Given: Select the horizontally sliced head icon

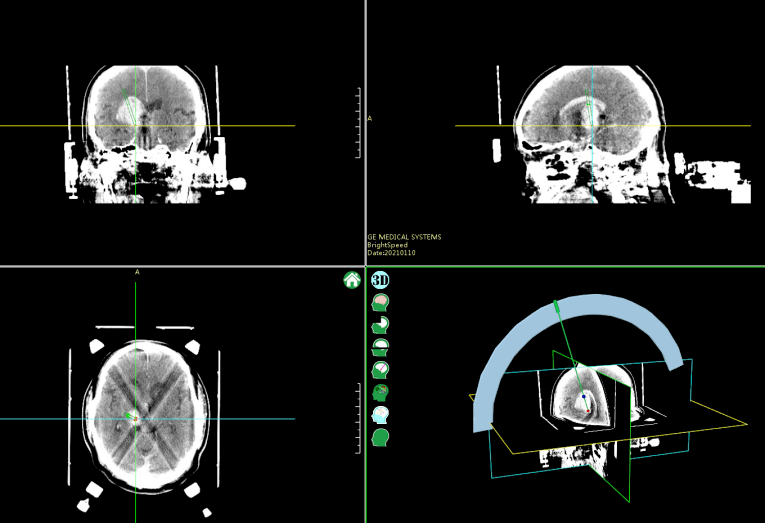Looking at the screenshot, I should click(x=380, y=347).
